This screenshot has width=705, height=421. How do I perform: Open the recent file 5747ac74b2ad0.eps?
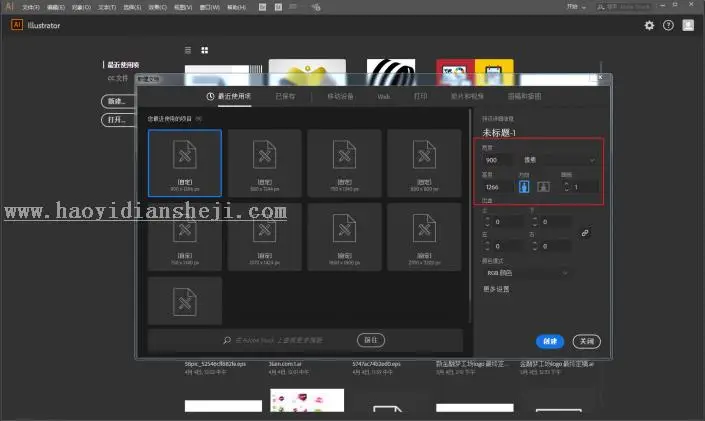[377, 364]
